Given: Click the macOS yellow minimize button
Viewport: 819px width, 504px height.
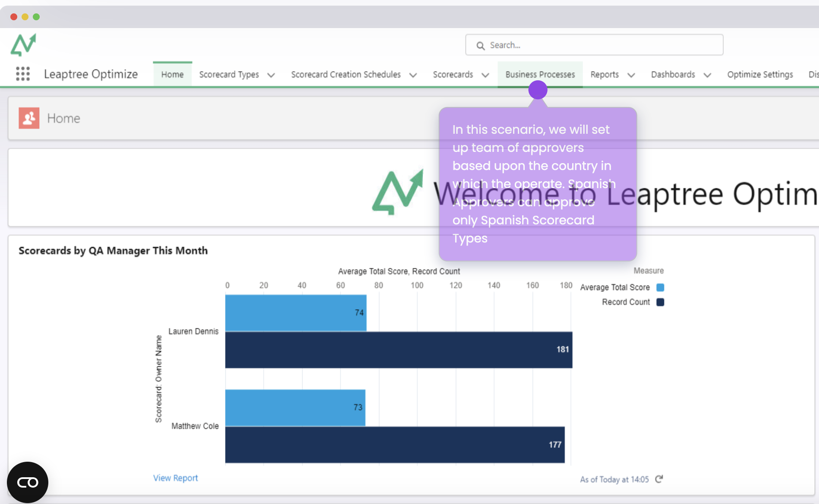Looking at the screenshot, I should pos(25,17).
